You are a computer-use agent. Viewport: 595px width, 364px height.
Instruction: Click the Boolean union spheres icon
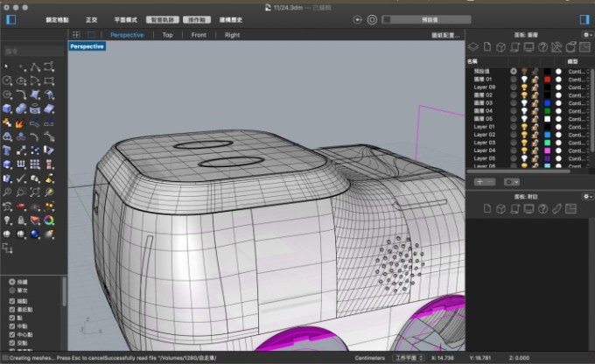tap(21, 108)
